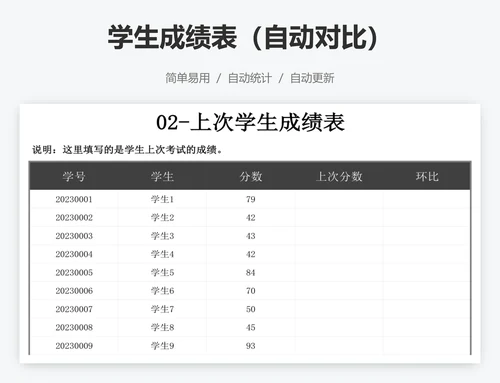Screen dimensions: 500x383
Task: Click the 学号 column header
Action: (x=74, y=176)
